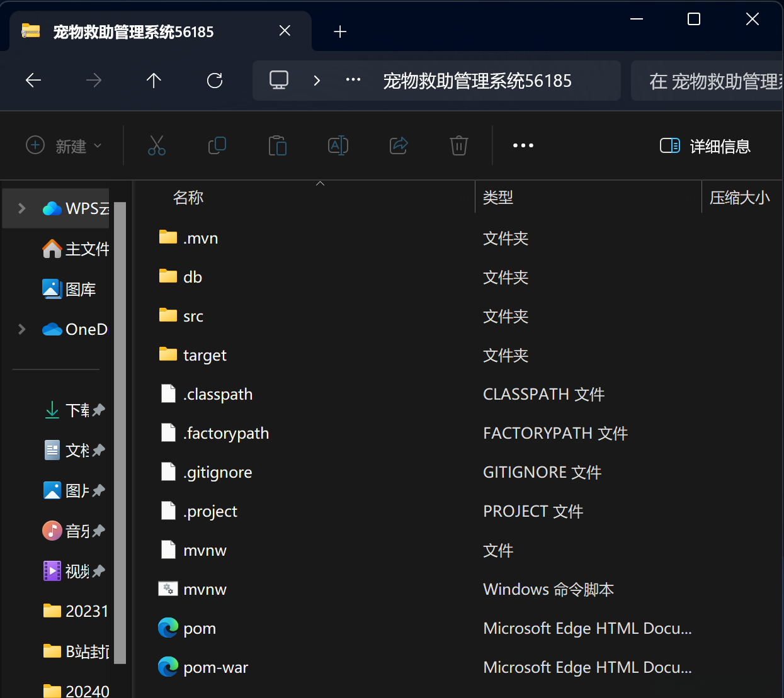Open Documents quick access item
Viewport: 784px width, 698px height.
(x=74, y=450)
